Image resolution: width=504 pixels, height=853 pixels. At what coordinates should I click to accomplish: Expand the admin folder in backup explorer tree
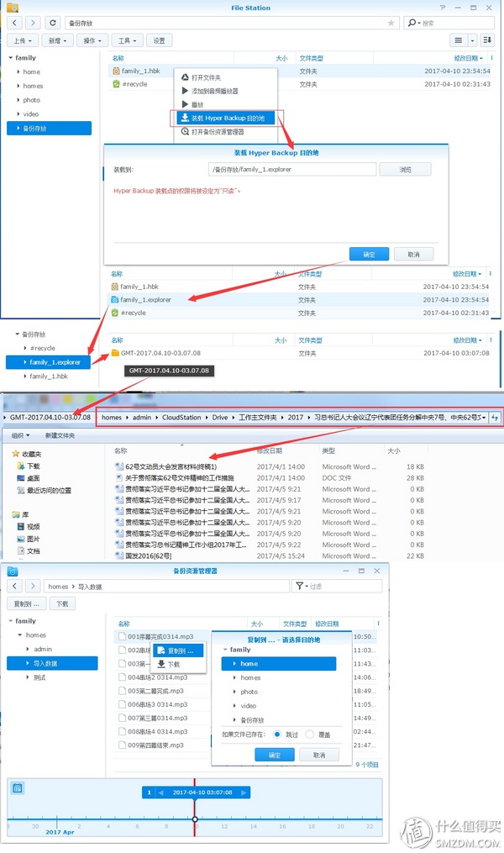click(28, 649)
